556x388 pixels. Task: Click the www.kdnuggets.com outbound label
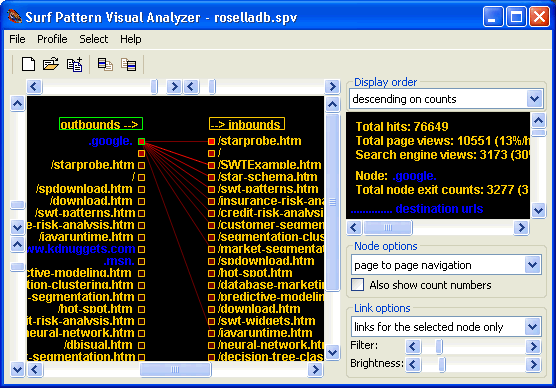pyautogui.click(x=81, y=249)
